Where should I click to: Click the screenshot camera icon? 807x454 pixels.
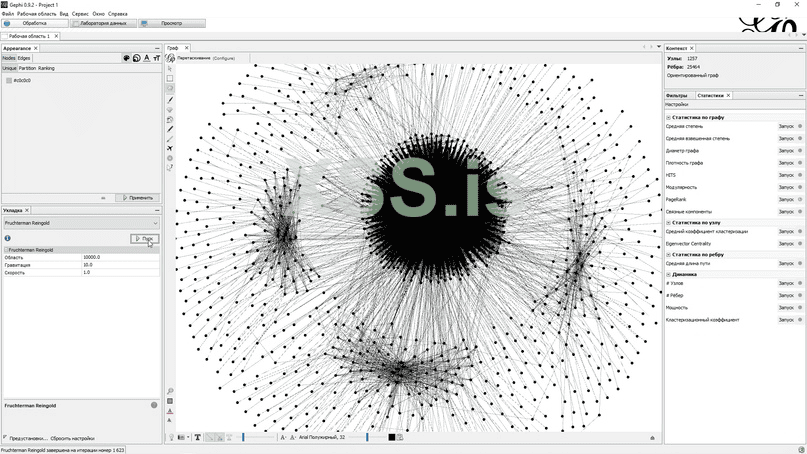click(181, 438)
